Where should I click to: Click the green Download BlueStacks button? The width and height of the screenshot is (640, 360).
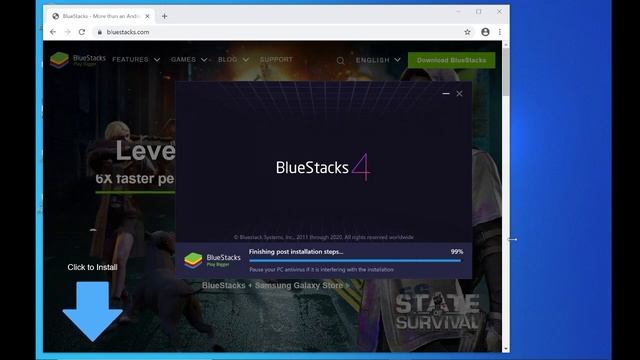click(451, 60)
